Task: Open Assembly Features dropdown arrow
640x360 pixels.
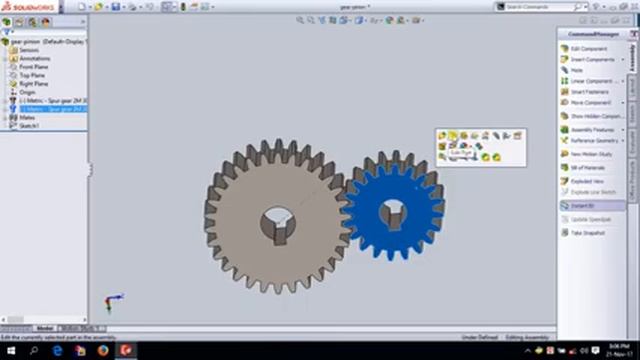Action: pos(622,130)
